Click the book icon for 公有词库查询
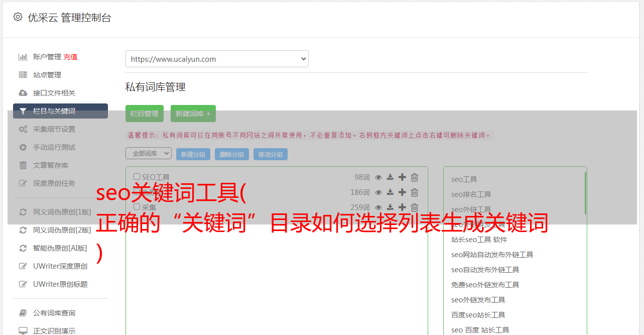This screenshot has width=644, height=335. tap(23, 313)
